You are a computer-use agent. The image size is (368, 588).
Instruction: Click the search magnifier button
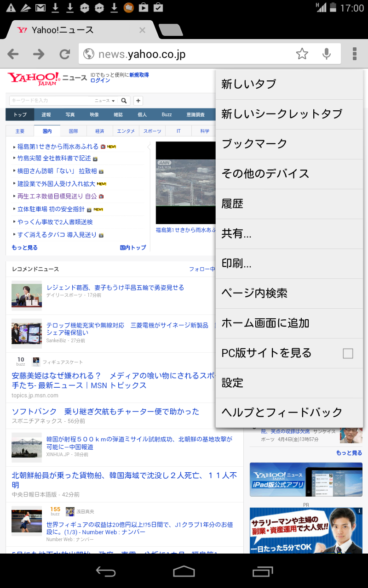[124, 101]
